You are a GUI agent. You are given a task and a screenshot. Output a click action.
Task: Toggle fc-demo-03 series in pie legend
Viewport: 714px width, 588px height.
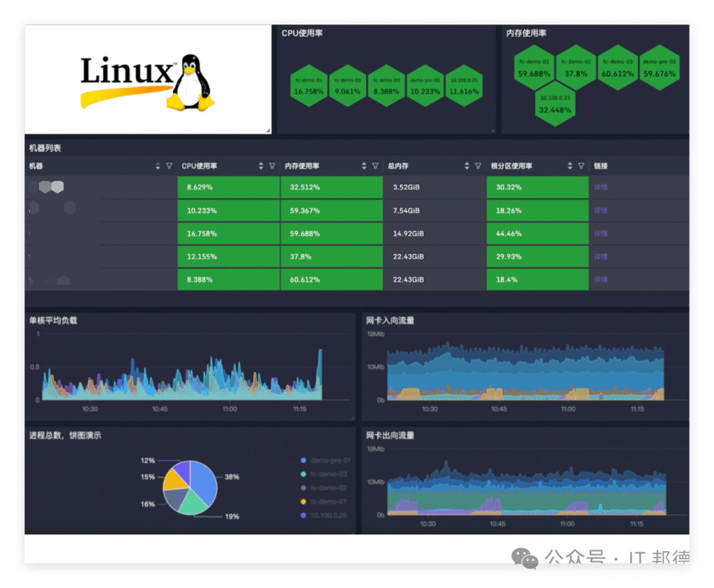coord(324,474)
